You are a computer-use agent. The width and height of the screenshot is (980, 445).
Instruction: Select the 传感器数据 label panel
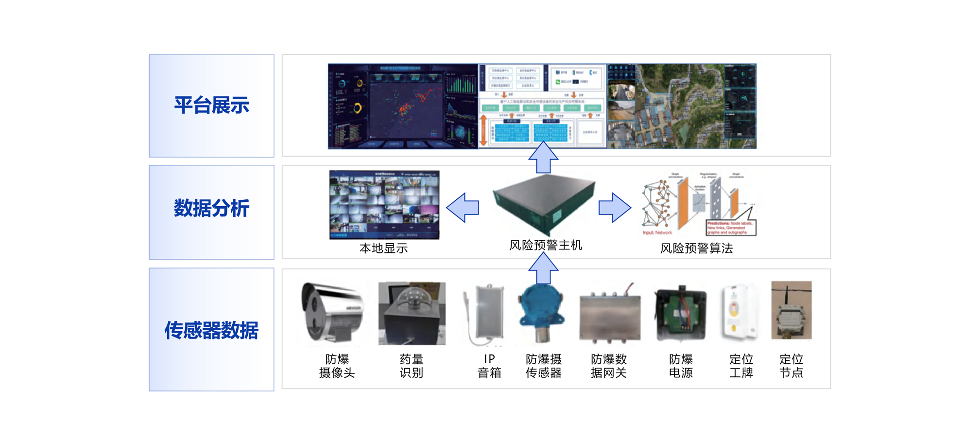pos(211,329)
